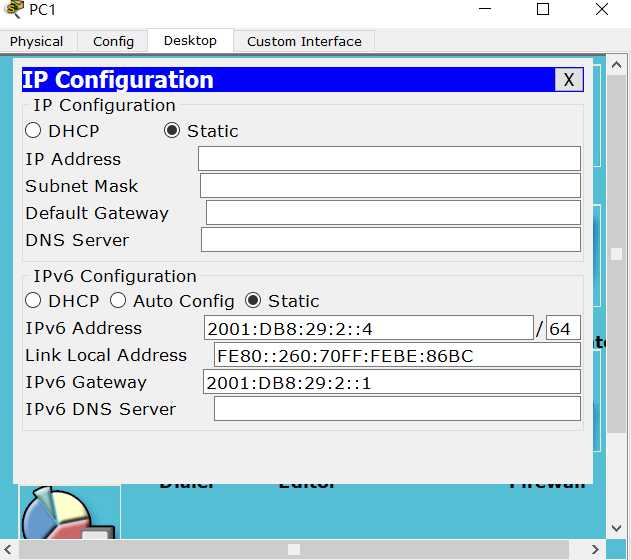Open the Config tab
This screenshot has height=560, width=631.
pos(113,41)
